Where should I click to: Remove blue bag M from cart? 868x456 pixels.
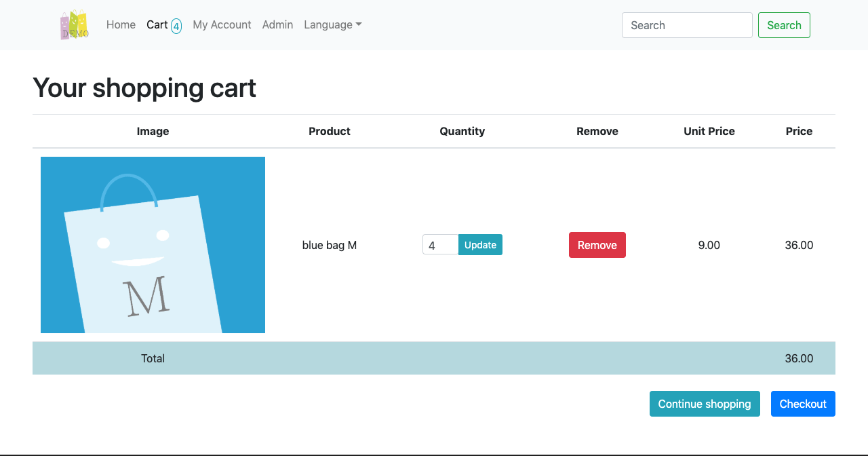click(x=597, y=244)
